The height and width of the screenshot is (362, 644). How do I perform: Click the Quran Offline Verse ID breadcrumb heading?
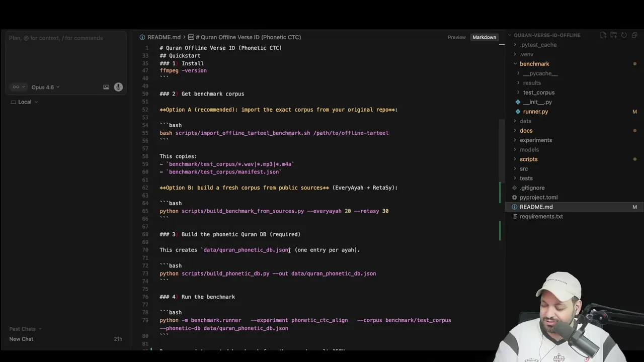[x=248, y=37]
